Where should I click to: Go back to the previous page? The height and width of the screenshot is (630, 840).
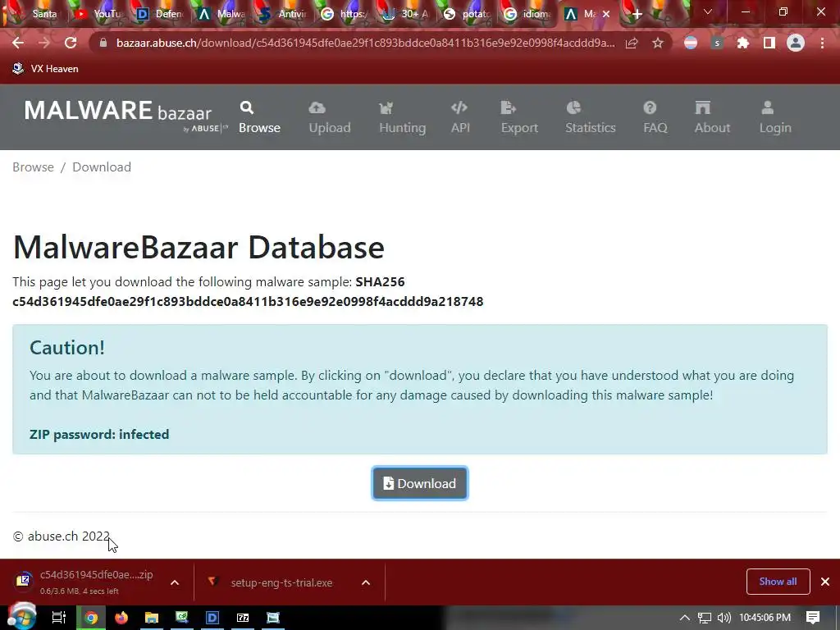[x=18, y=43]
